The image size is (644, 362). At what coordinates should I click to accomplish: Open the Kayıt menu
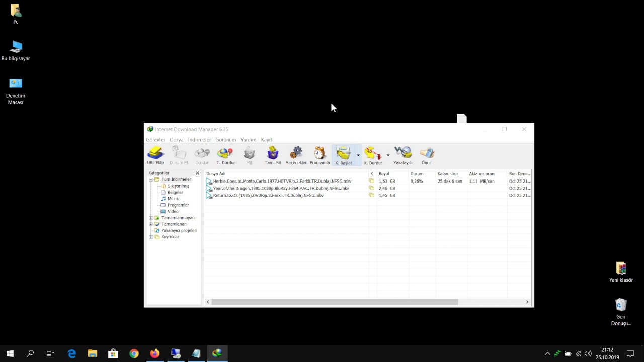click(267, 140)
